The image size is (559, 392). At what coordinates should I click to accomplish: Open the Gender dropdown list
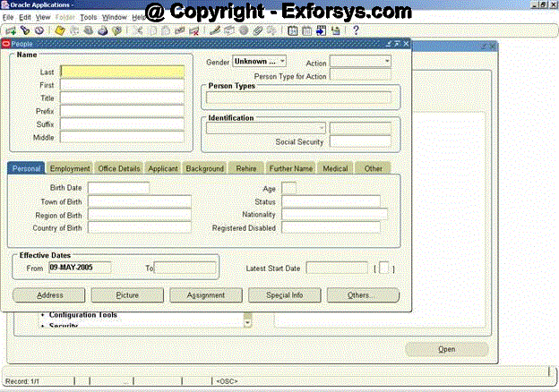pyautogui.click(x=280, y=62)
